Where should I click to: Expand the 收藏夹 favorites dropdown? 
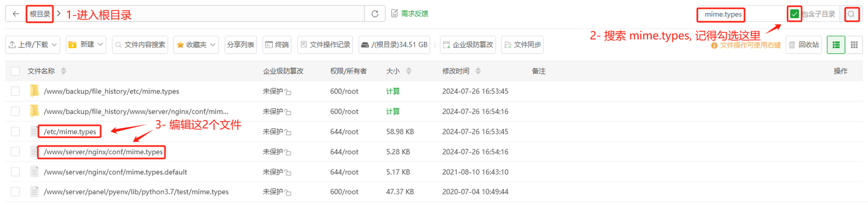pos(196,45)
